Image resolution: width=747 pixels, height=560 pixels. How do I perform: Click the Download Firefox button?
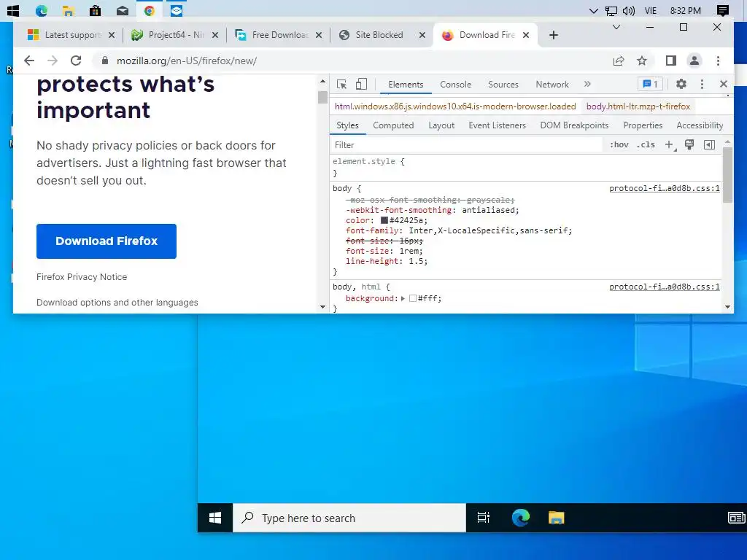click(x=107, y=241)
